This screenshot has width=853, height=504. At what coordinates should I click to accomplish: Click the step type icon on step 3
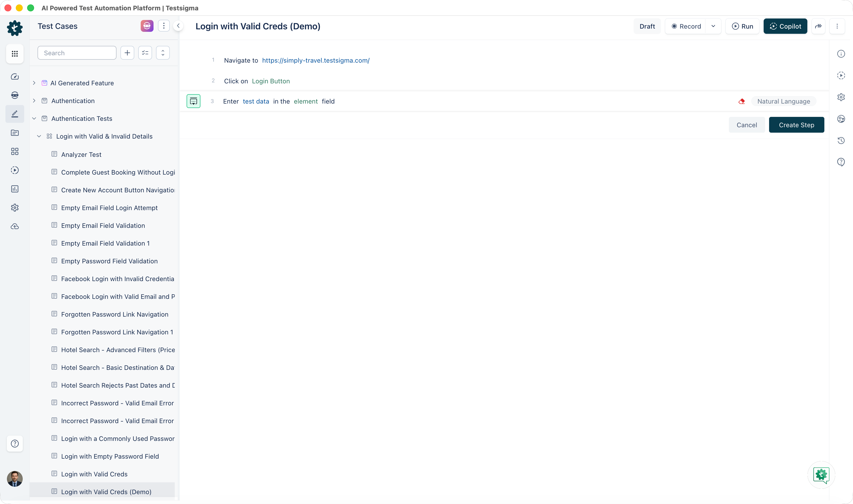194,101
